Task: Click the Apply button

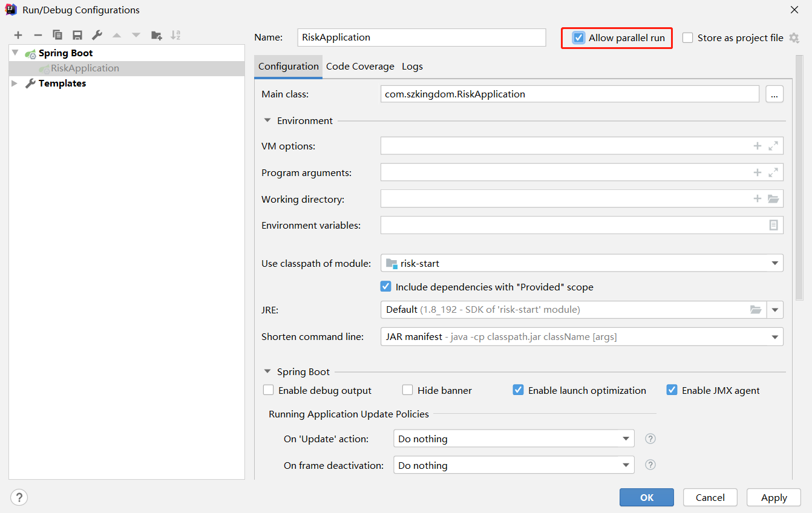Action: pyautogui.click(x=774, y=497)
